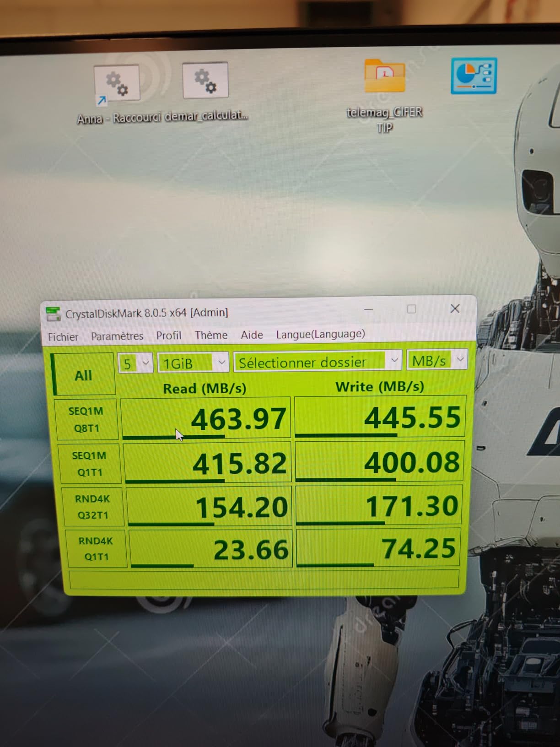
Task: Open the Aide menu
Action: coord(252,335)
